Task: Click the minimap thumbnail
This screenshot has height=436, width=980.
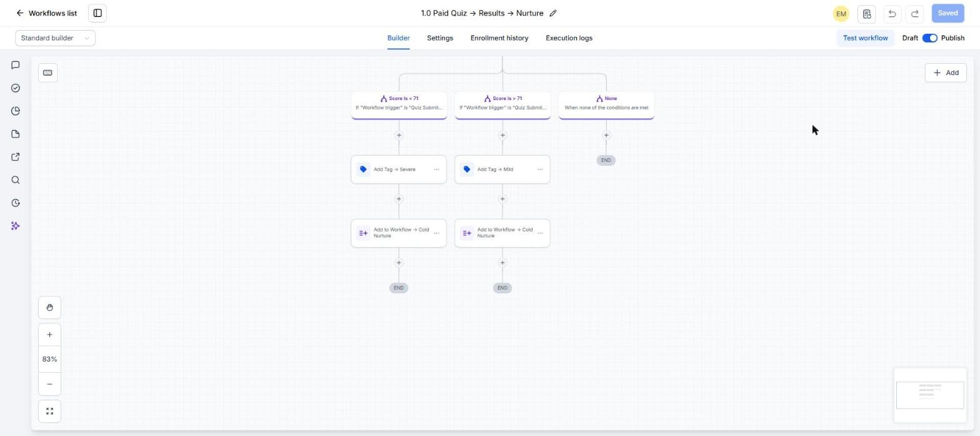Action: [x=930, y=395]
